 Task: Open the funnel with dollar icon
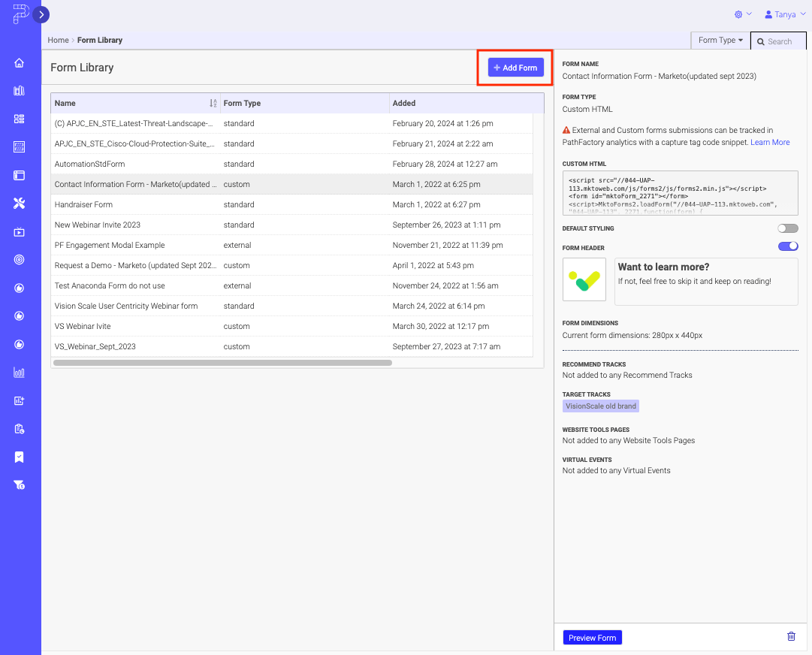pyautogui.click(x=20, y=485)
